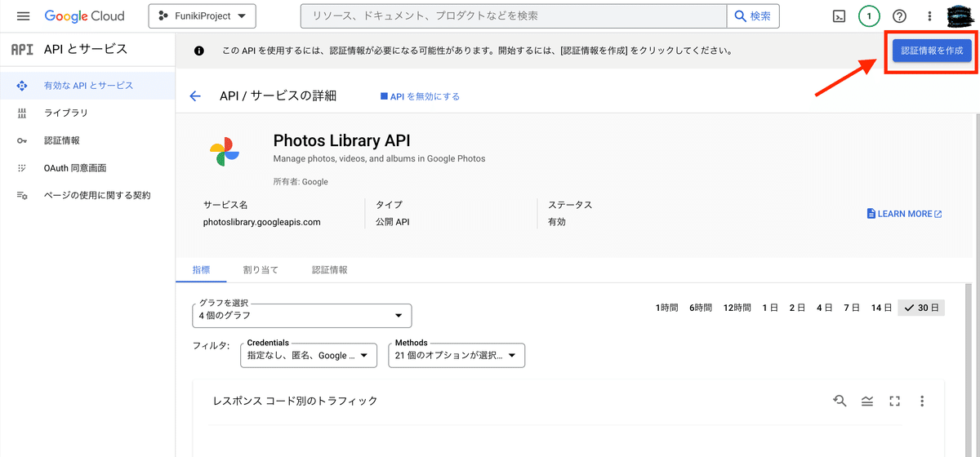Select 有効な API とサービス in sidebar
Viewport: 980px width, 457px height.
87,85
